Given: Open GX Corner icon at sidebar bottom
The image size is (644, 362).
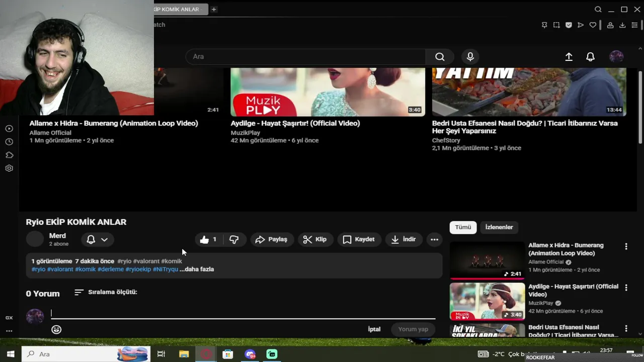Looking at the screenshot, I should tap(9, 318).
